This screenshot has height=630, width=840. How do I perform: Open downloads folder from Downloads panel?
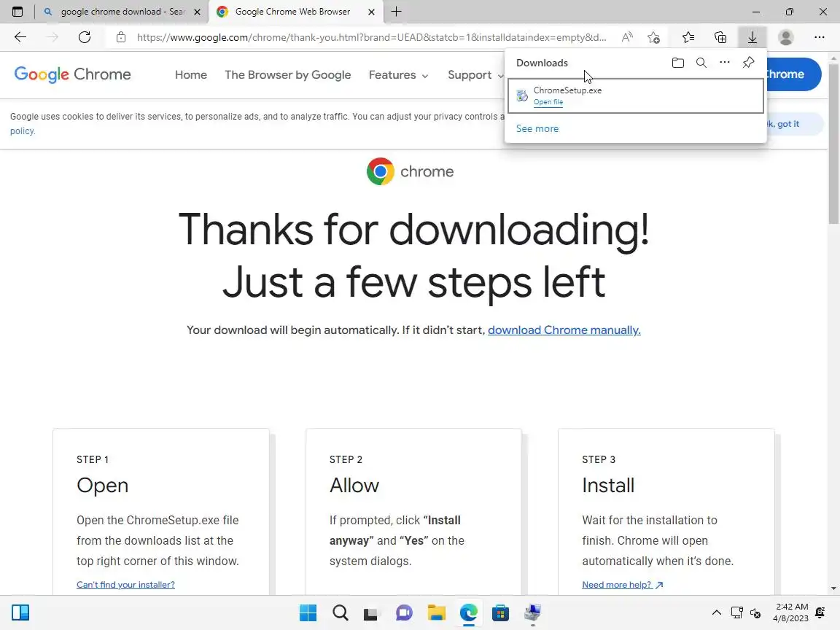677,63
